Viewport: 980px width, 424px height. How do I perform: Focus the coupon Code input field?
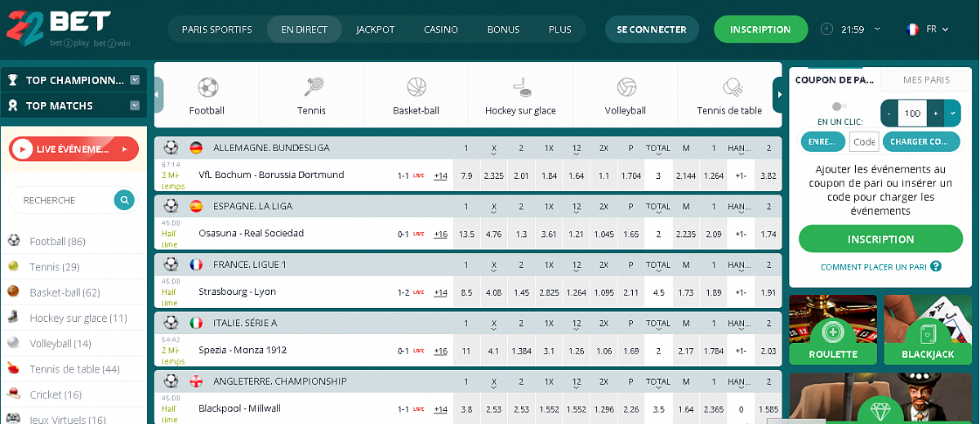point(864,141)
